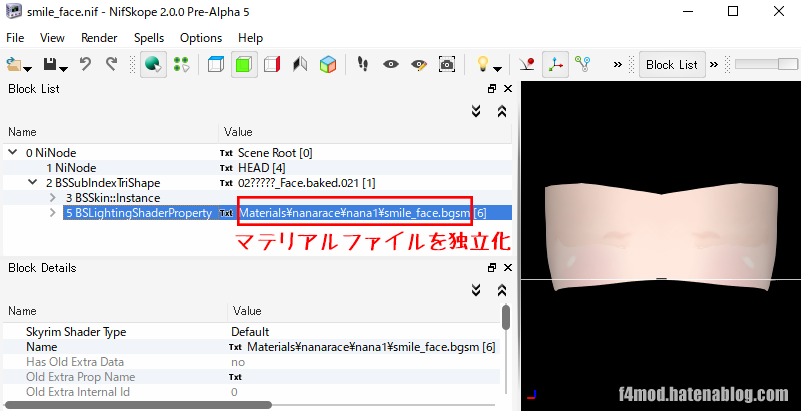
Task: Select the Has Old Extra Data row
Action: coord(252,362)
